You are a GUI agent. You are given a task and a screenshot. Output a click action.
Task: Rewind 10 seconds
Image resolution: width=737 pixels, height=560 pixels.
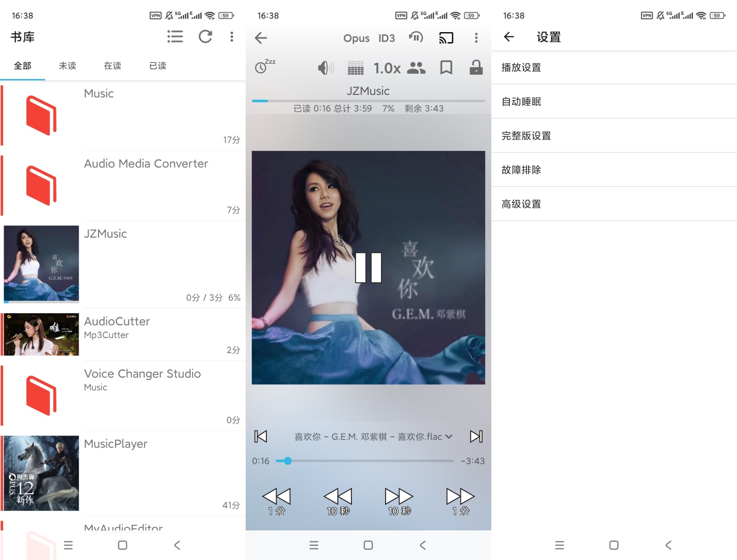pos(338,501)
